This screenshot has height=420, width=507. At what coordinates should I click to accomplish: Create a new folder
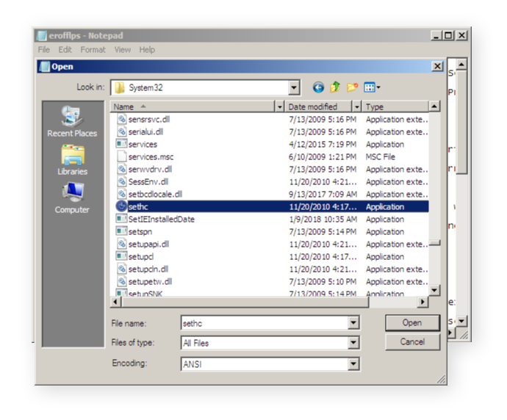click(x=352, y=87)
